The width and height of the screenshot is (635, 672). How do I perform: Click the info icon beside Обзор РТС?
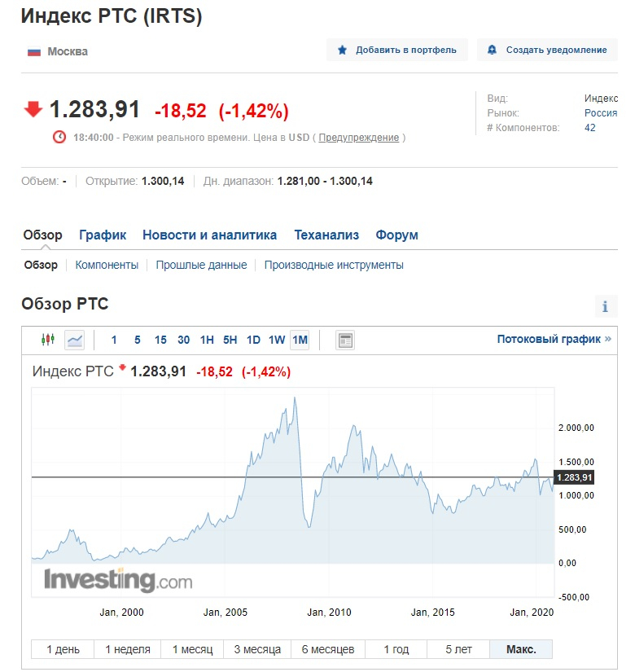[605, 307]
